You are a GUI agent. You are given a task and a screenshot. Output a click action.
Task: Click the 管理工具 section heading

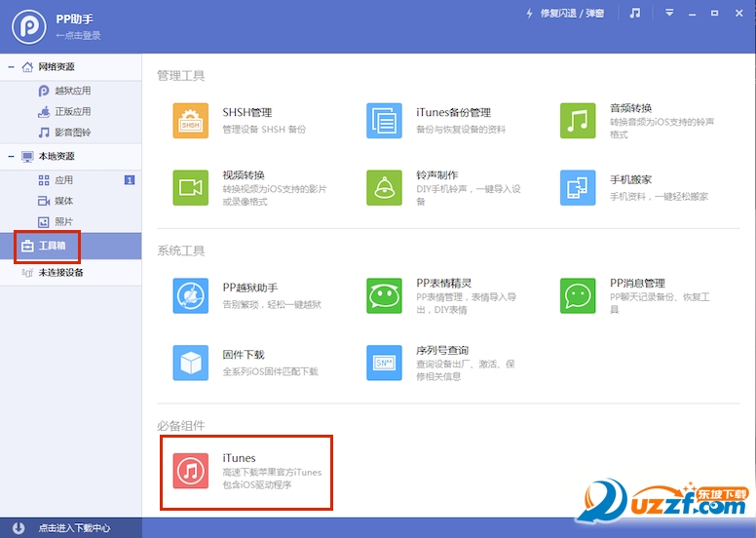coord(181,76)
